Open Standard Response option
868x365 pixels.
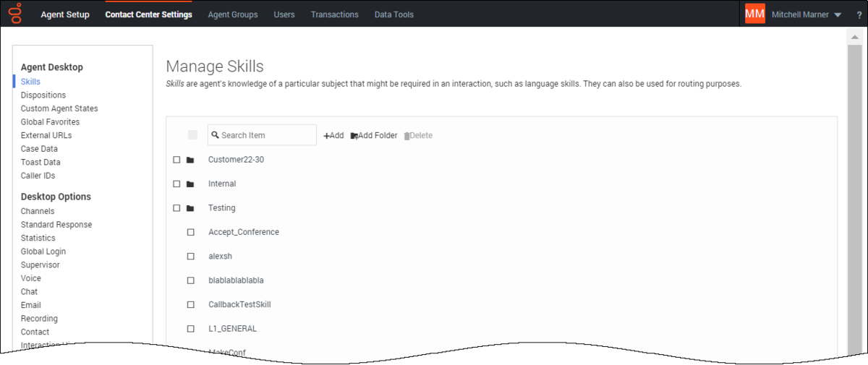pyautogui.click(x=56, y=225)
